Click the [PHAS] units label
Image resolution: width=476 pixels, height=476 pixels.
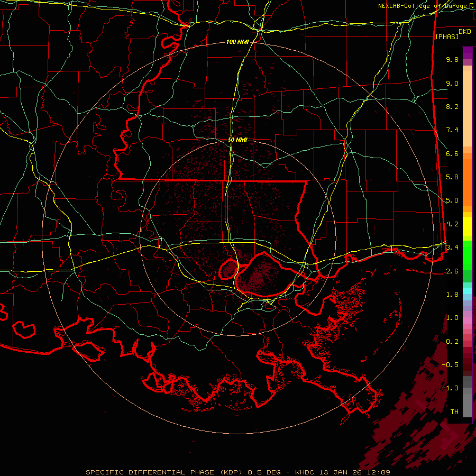pyautogui.click(x=447, y=36)
